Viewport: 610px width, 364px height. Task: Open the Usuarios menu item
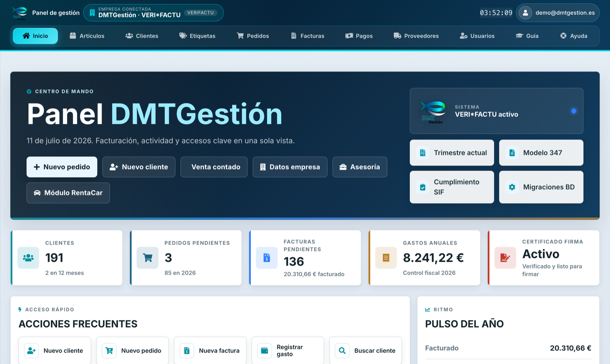click(477, 36)
